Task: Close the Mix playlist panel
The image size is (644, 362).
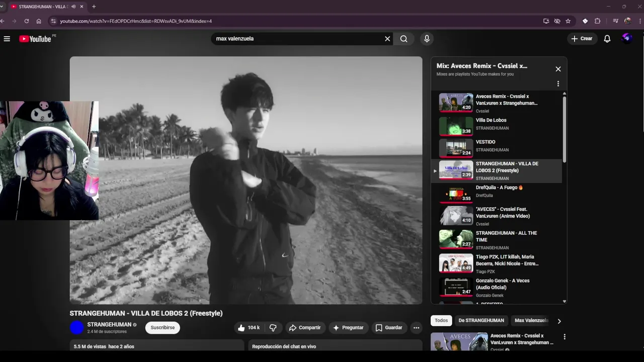Action: 558,69
